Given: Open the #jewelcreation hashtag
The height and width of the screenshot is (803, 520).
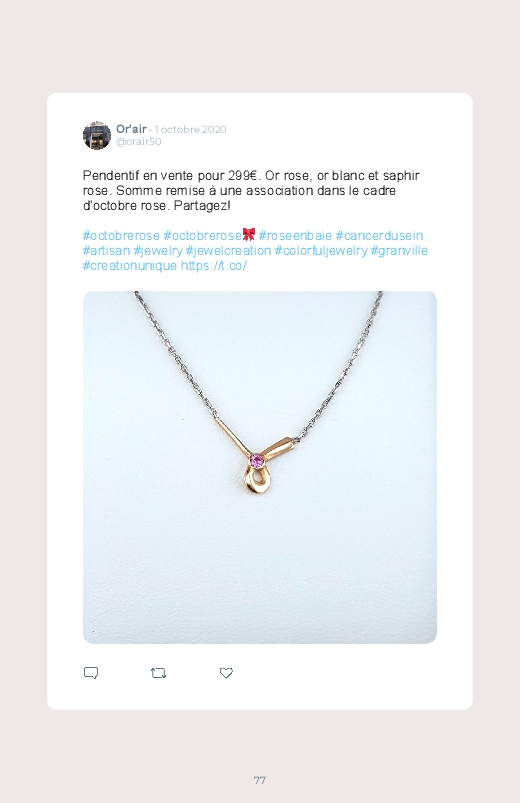Looking at the screenshot, I should point(228,250).
